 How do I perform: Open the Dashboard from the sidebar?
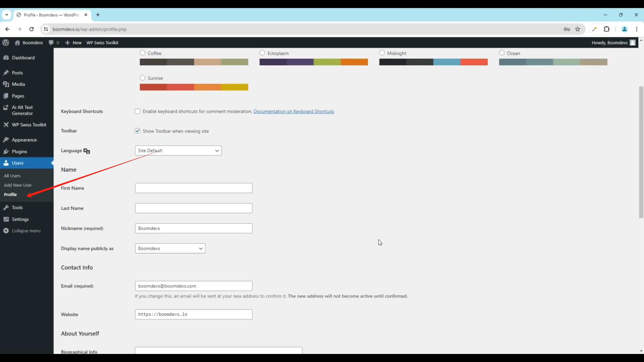[23, 58]
